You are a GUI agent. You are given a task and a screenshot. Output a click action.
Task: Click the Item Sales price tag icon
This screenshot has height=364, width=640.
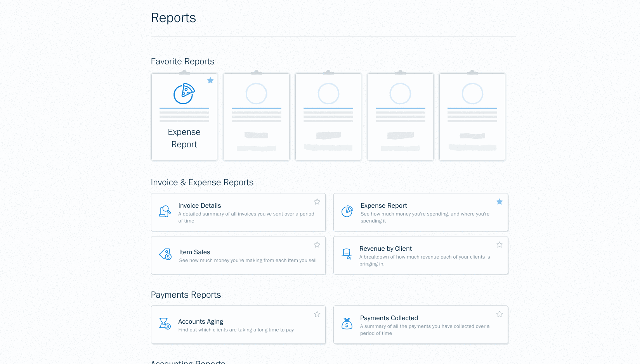click(165, 254)
